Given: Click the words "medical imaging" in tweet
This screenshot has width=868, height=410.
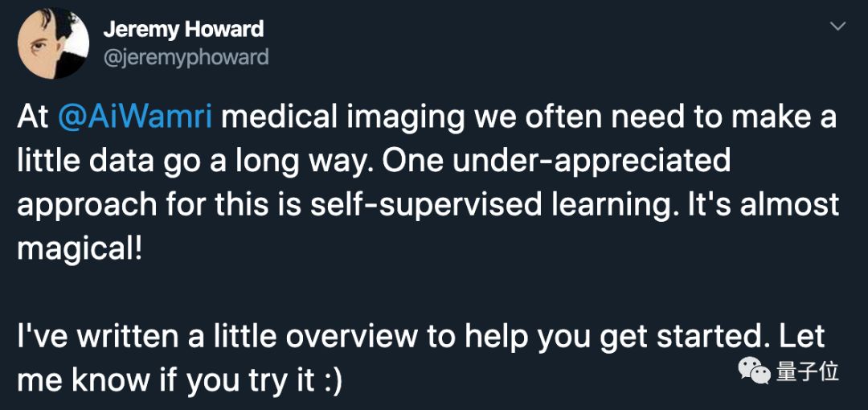Looking at the screenshot, I should point(343,117).
